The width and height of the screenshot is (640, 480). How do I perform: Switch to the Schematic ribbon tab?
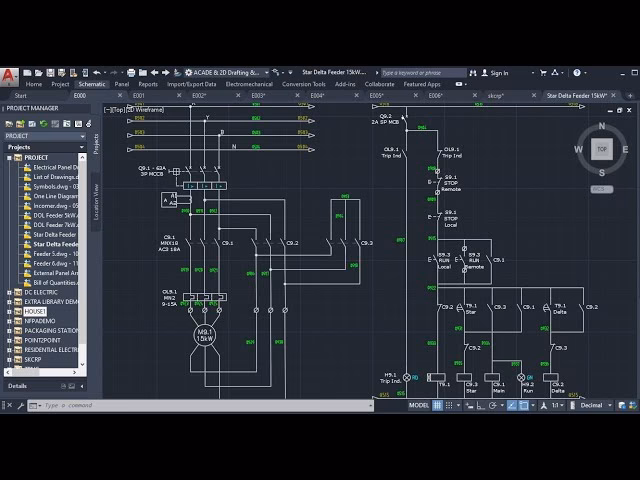pos(91,85)
